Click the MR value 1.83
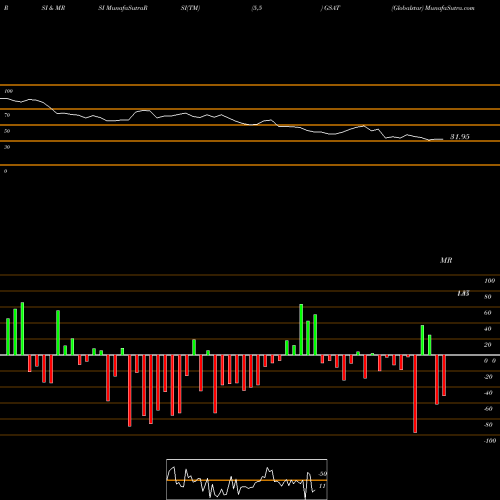The width and height of the screenshot is (500, 500). click(x=463, y=293)
